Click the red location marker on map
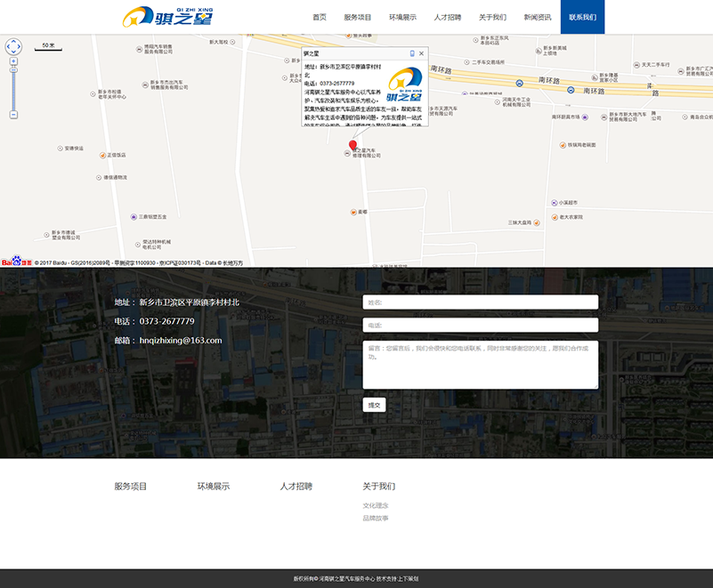 point(352,146)
